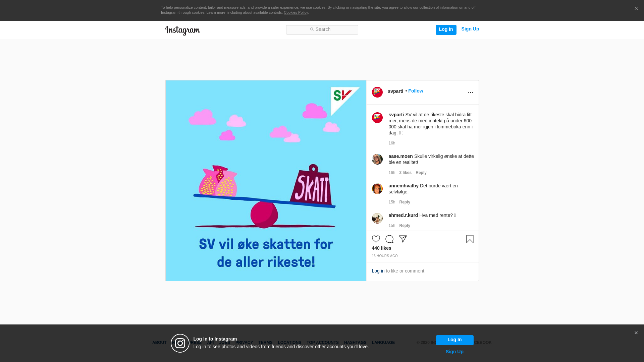Close the Log In to Instagram banner
The image size is (644, 362).
[636, 333]
